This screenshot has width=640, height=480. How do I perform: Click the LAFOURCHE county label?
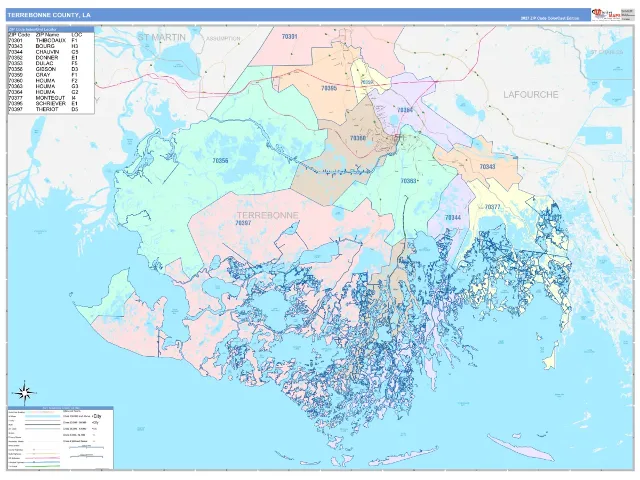point(531,95)
